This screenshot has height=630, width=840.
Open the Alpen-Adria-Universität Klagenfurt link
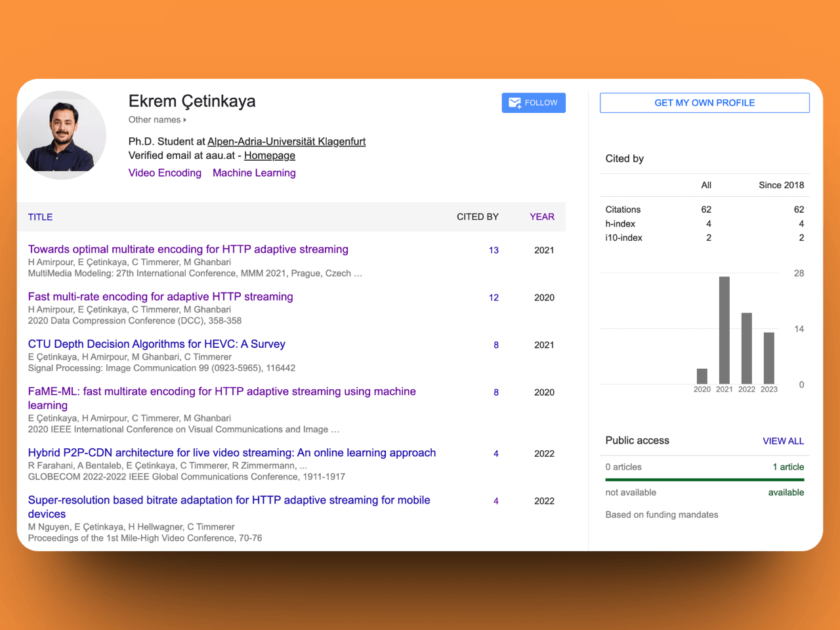pos(286,142)
